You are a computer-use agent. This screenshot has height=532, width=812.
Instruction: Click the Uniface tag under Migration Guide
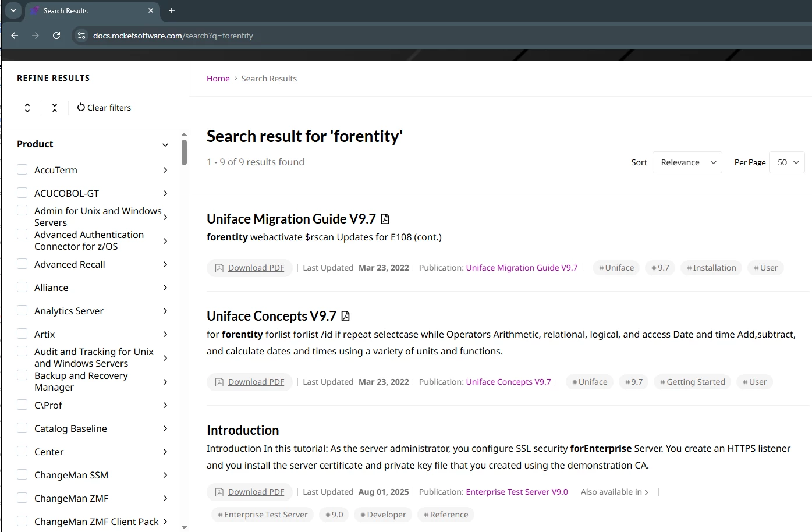[616, 268]
